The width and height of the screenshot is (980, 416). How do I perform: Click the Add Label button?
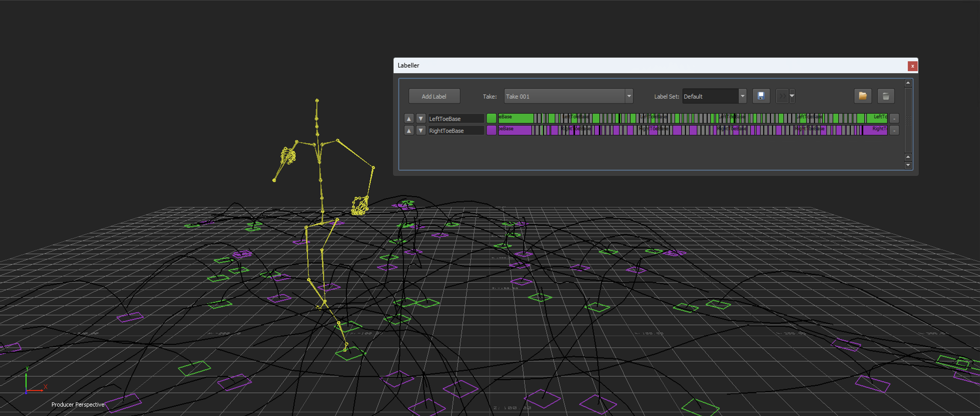434,96
